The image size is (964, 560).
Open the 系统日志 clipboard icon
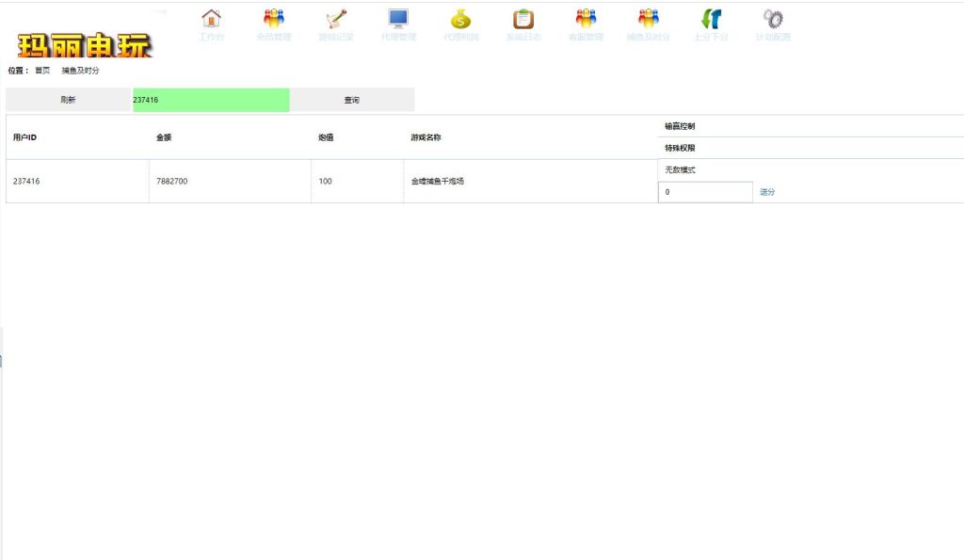pos(523,19)
